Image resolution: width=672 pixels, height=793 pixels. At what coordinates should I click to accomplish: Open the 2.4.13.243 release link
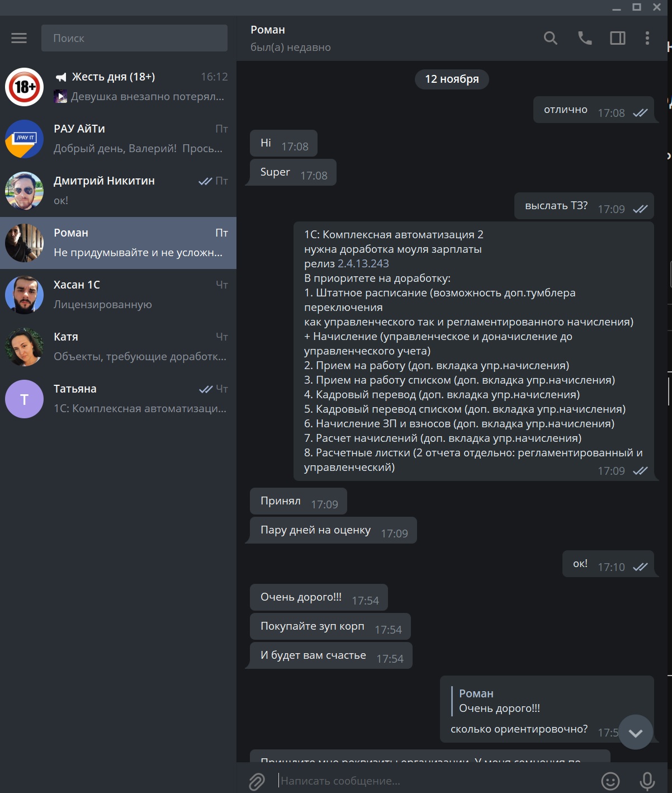coord(363,263)
